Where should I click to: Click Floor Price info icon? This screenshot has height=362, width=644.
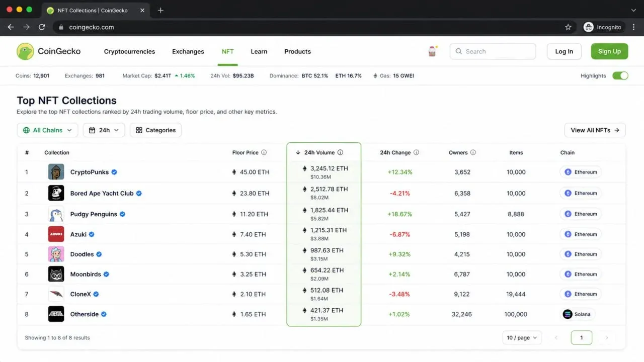pyautogui.click(x=264, y=152)
